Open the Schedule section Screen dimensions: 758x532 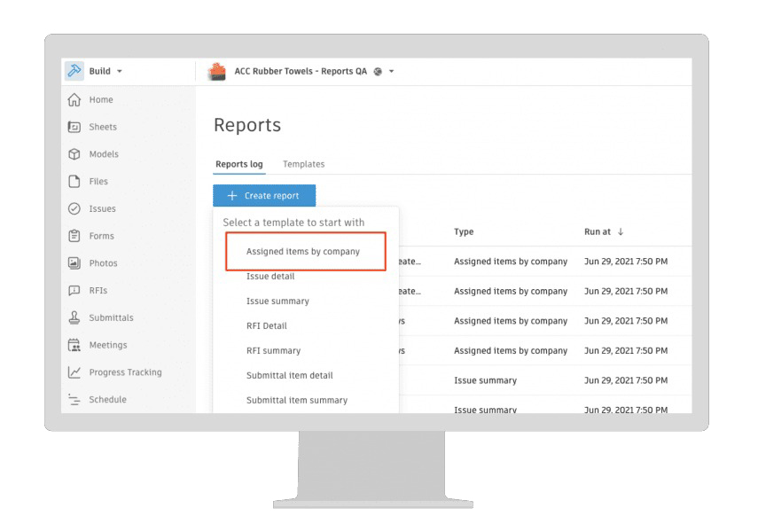(108, 400)
